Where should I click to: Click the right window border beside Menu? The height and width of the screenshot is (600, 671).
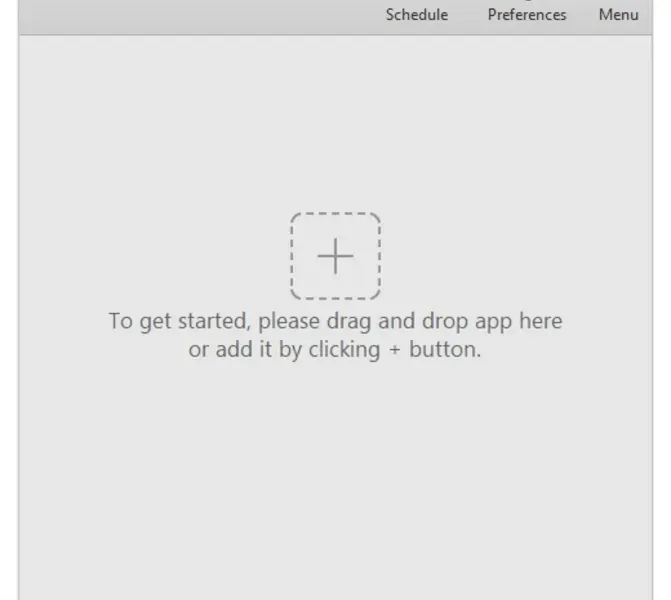[x=653, y=16]
